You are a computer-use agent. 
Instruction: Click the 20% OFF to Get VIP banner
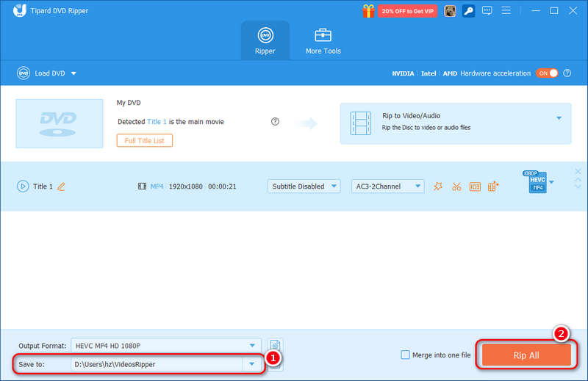[x=408, y=11]
